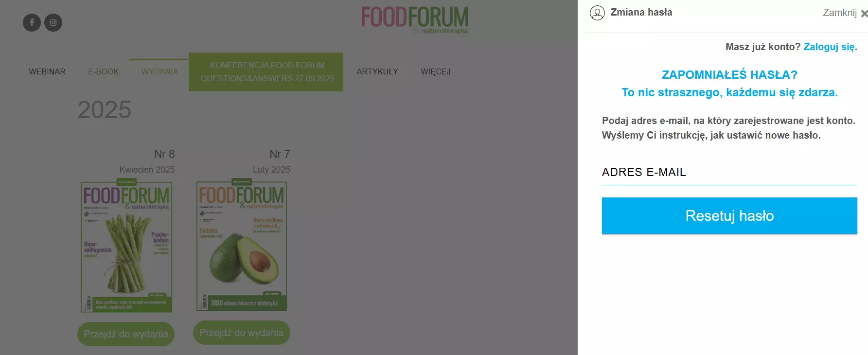Open the WEBINAR menu item
The width and height of the screenshot is (868, 355).
47,71
